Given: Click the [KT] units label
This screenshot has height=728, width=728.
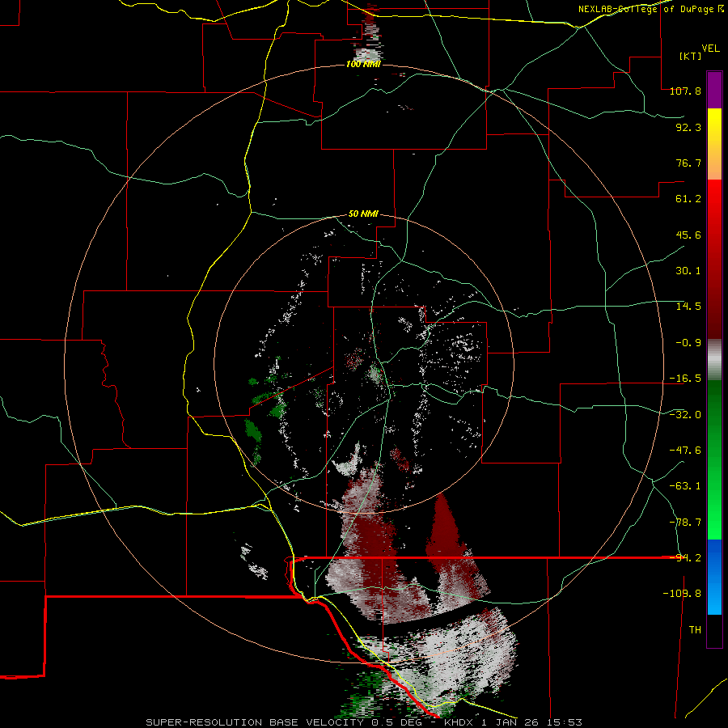Looking at the screenshot, I should tap(690, 56).
